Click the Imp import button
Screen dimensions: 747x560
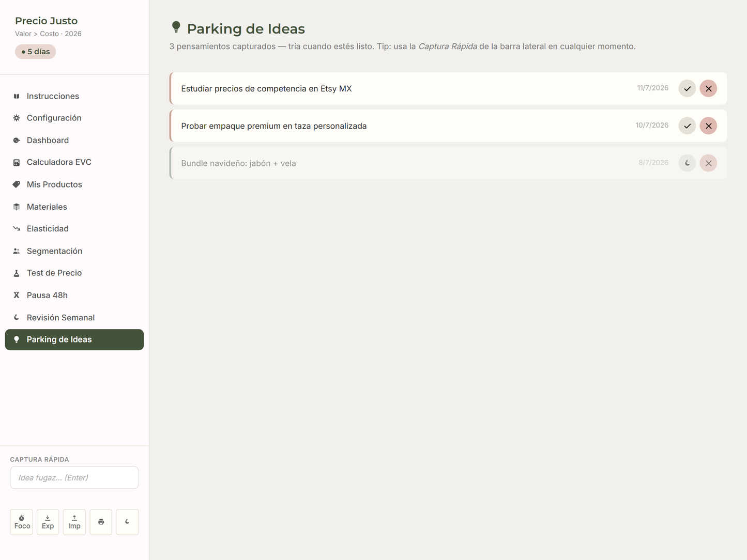[74, 522]
